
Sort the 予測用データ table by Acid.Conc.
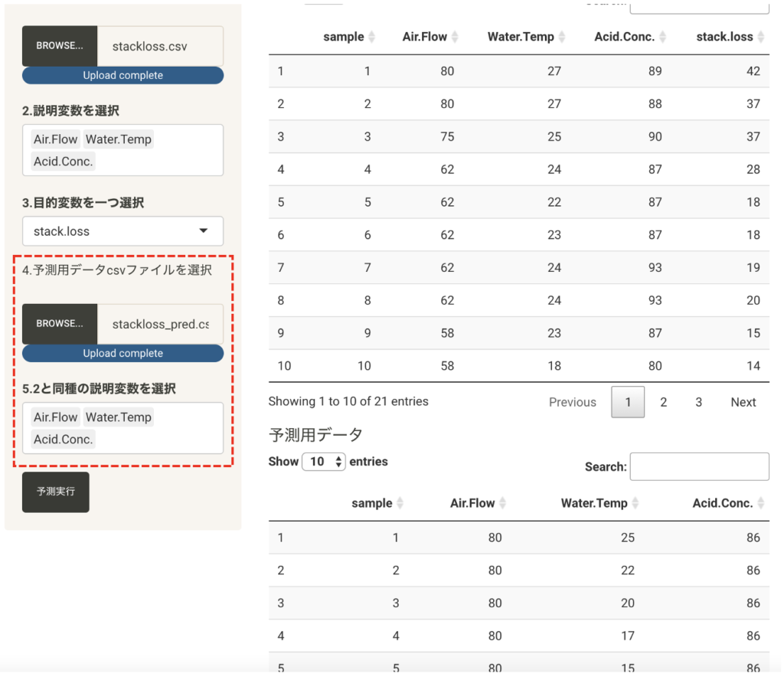pyautogui.click(x=727, y=503)
